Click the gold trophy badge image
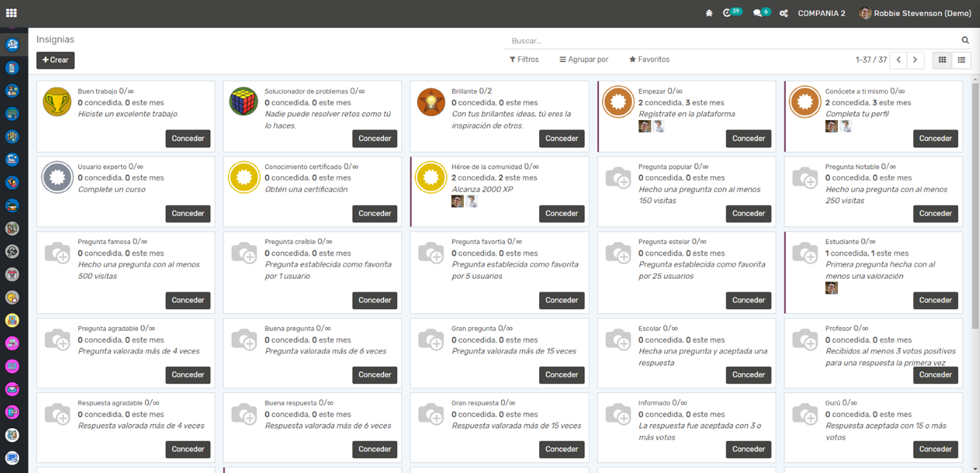 click(57, 102)
